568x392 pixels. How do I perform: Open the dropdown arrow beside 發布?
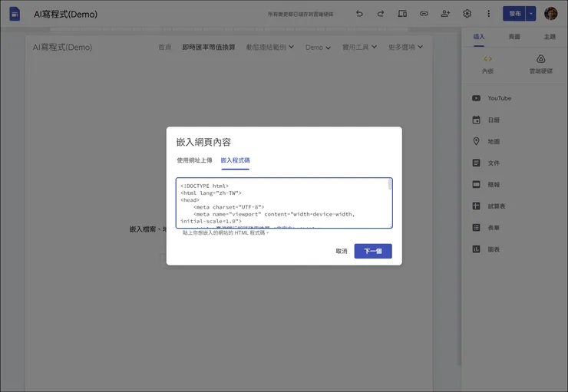click(x=530, y=14)
